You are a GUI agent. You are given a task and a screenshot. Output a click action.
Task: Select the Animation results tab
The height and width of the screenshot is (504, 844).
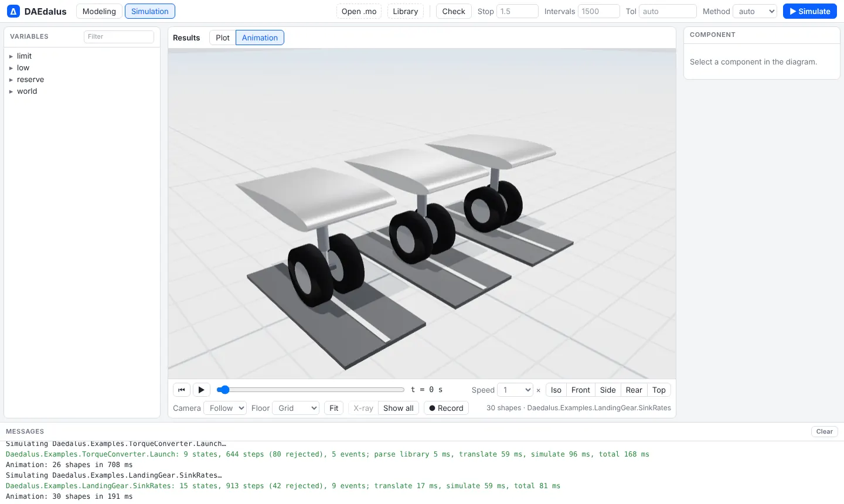click(260, 38)
